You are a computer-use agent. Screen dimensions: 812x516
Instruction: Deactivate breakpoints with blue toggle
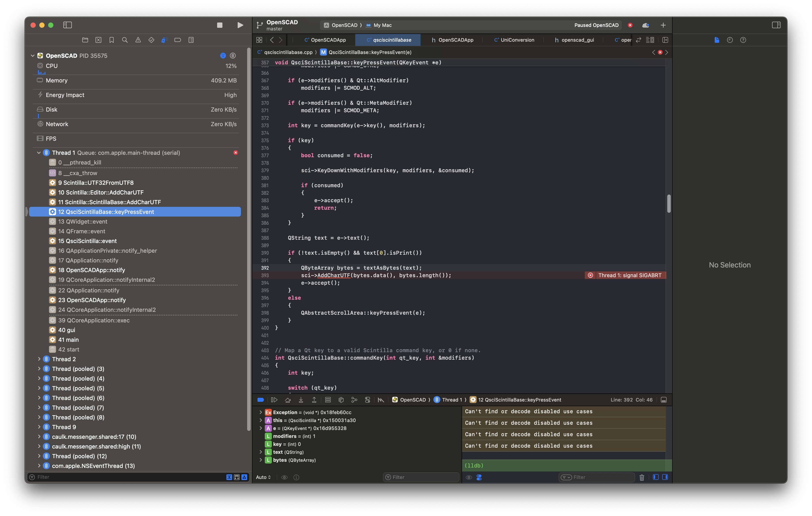(x=261, y=400)
